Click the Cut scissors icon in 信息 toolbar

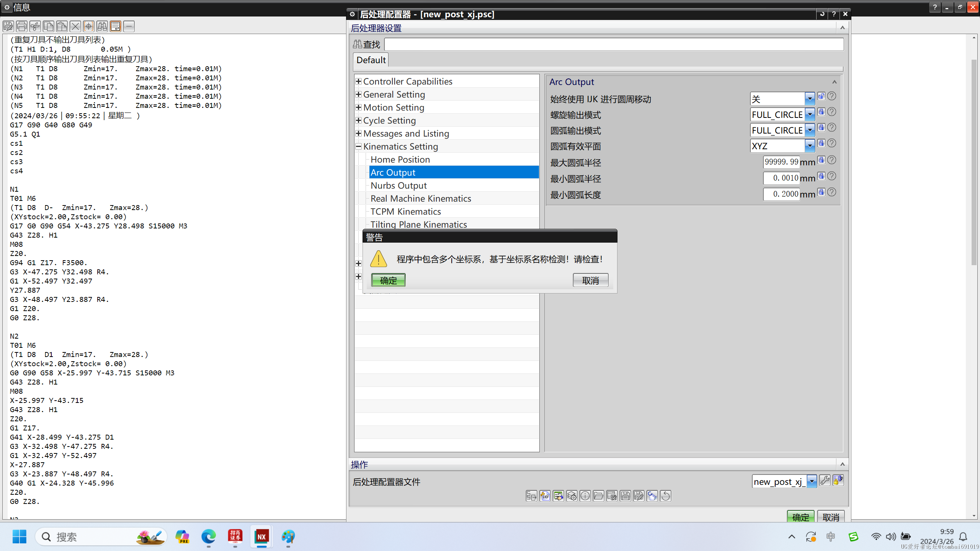35,26
